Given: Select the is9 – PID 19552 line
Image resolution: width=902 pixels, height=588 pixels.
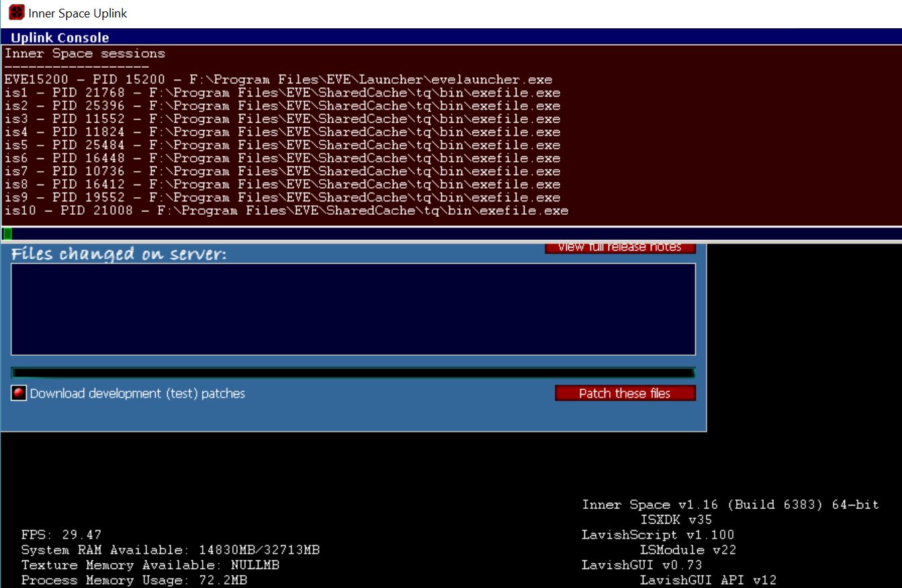Looking at the screenshot, I should point(282,197).
